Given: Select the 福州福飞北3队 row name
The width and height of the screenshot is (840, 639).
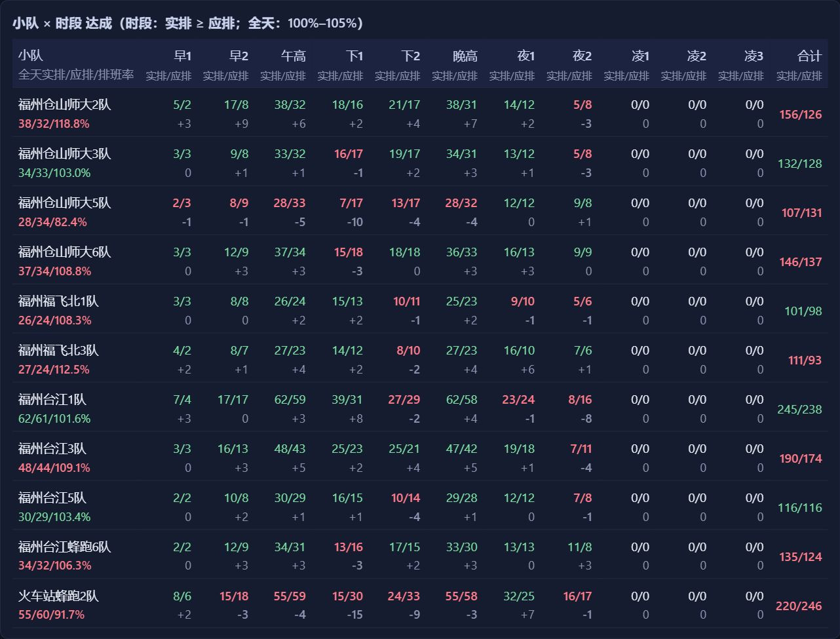Looking at the screenshot, I should [x=58, y=350].
